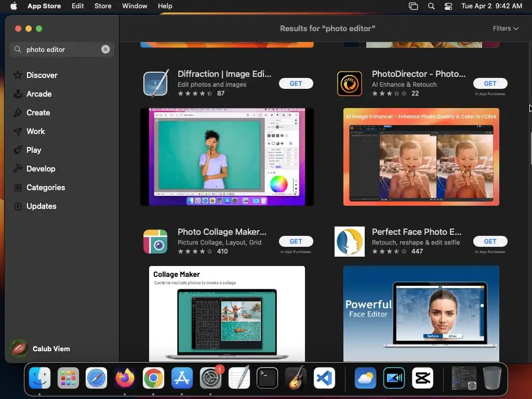Open the Photo Collage Maker app icon
The image size is (532, 399).
pos(155,242)
